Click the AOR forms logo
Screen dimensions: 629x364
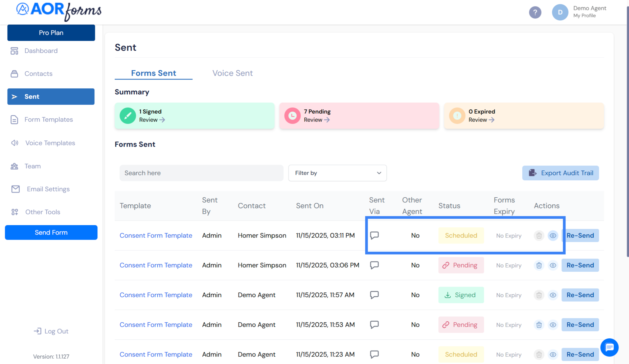click(59, 11)
